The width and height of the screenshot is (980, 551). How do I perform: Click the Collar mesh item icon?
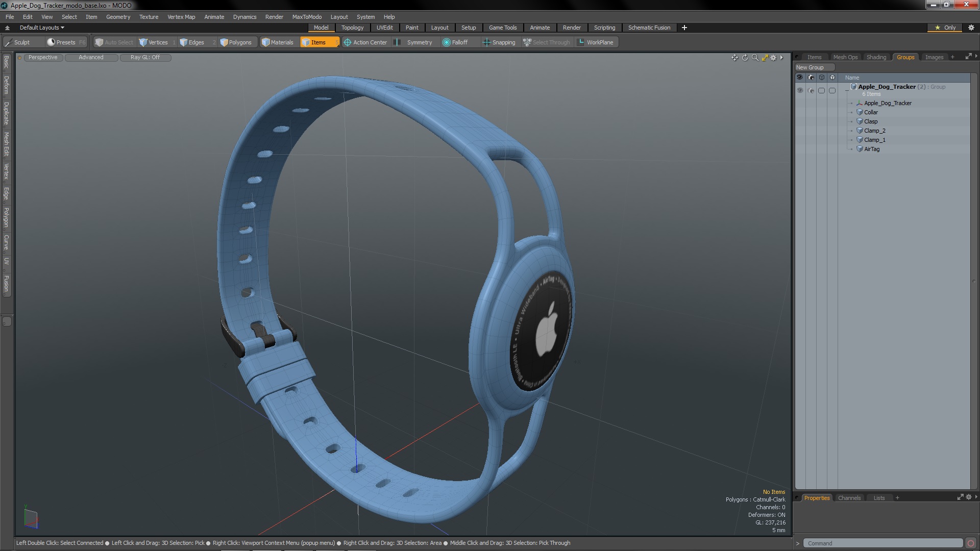(x=860, y=112)
